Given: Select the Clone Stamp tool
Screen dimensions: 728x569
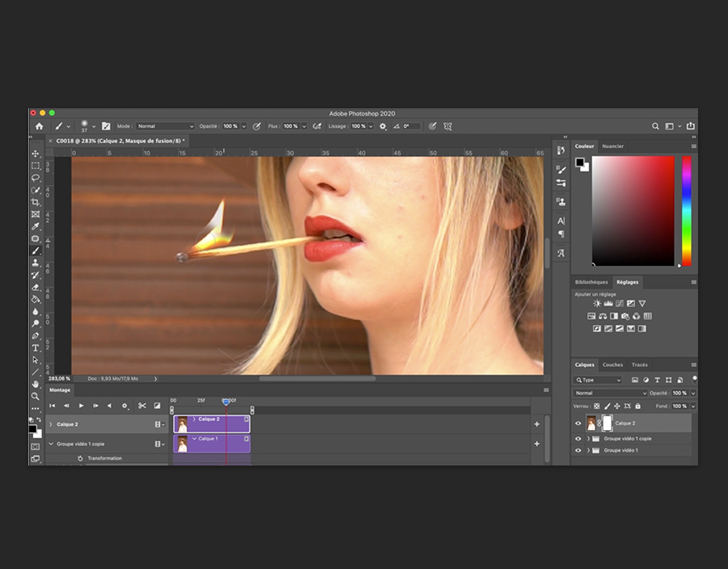Looking at the screenshot, I should (36, 263).
